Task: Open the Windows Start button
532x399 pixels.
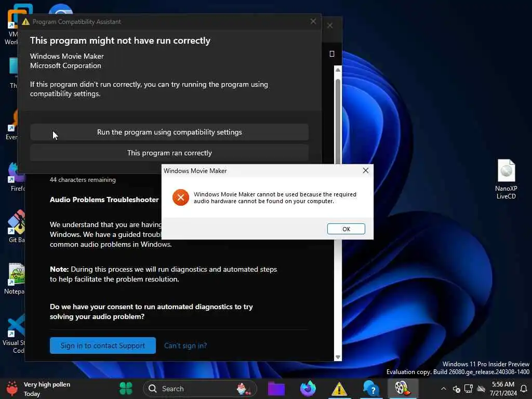Action: [126, 388]
